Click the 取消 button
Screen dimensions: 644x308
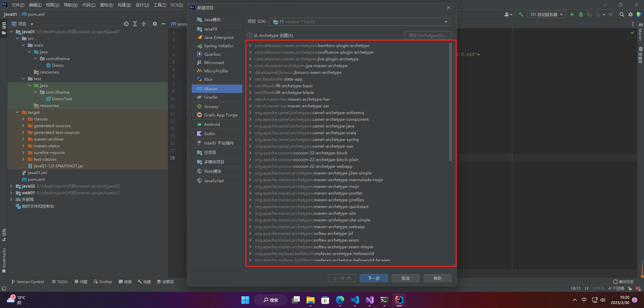click(x=406, y=278)
